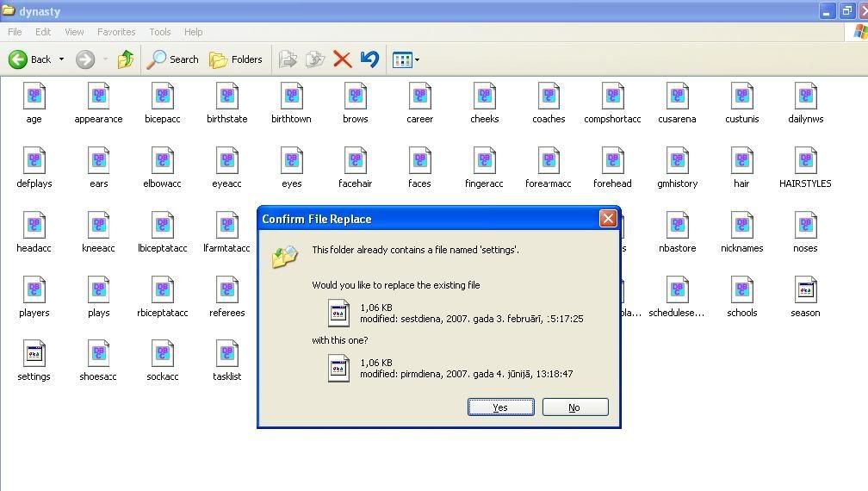Image resolution: width=868 pixels, height=491 pixels.
Task: Select the noses file icon
Action: (806, 226)
